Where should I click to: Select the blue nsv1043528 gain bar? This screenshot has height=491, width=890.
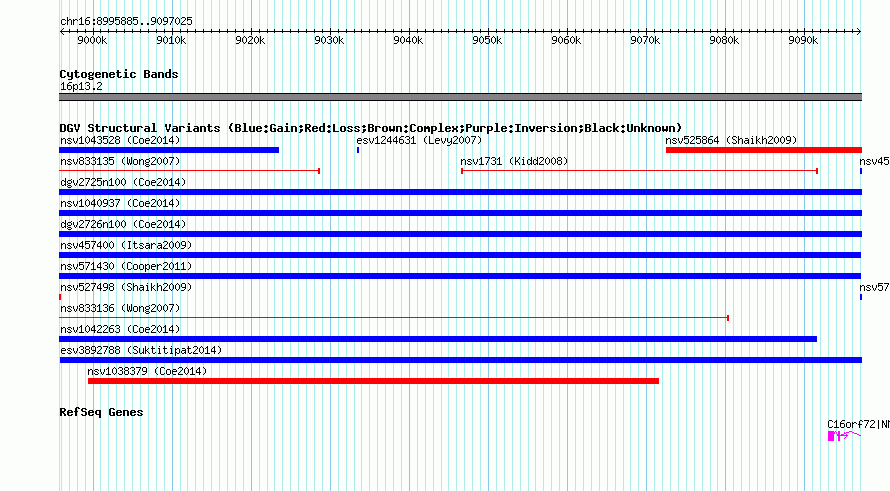click(x=169, y=150)
